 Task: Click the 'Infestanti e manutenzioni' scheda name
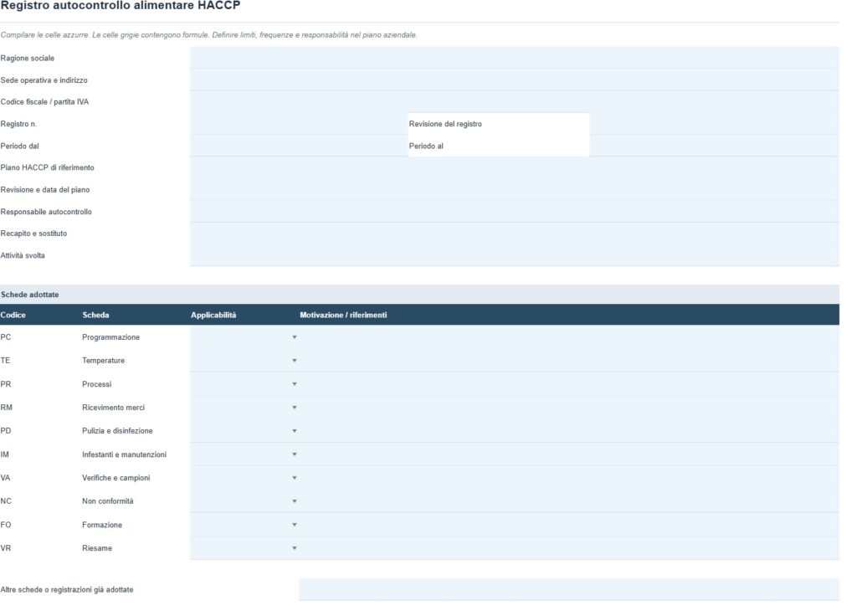click(124, 454)
